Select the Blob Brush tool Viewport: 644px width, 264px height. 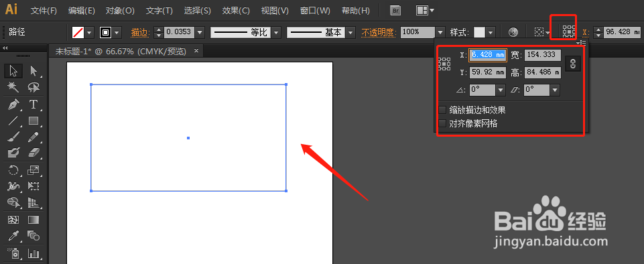pos(13,153)
